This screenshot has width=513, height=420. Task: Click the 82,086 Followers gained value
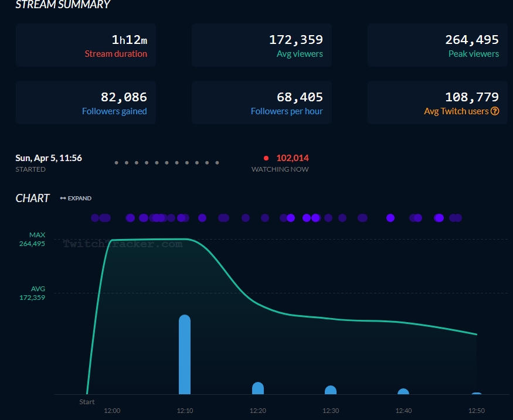tap(124, 97)
